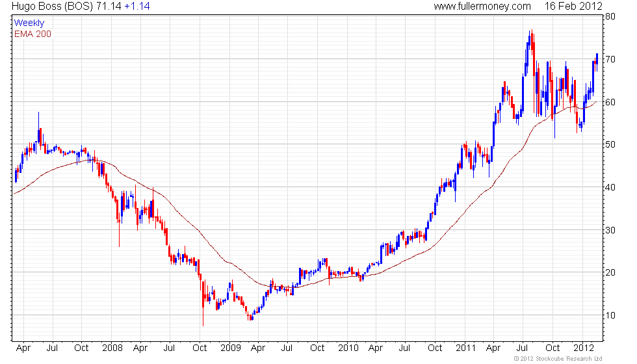637x364 pixels.
Task: Click the 10 price axis label
Action: 610,315
